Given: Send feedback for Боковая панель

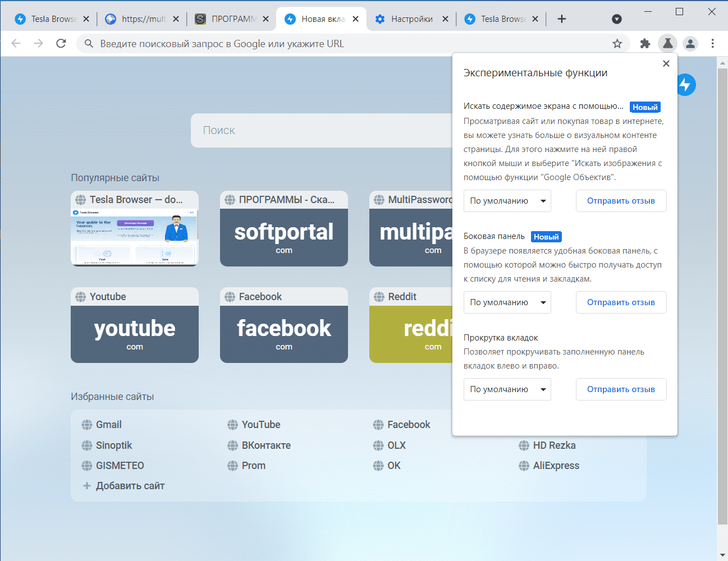Looking at the screenshot, I should pos(621,302).
